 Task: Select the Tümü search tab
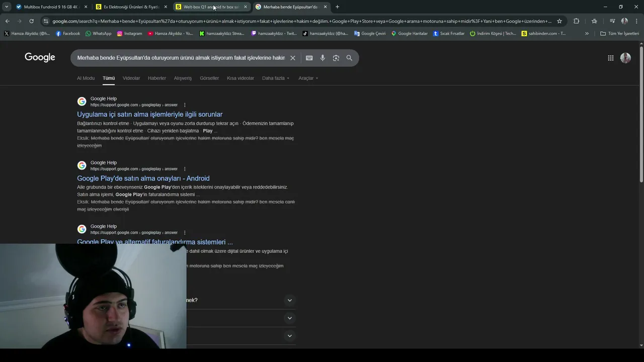[109, 78]
